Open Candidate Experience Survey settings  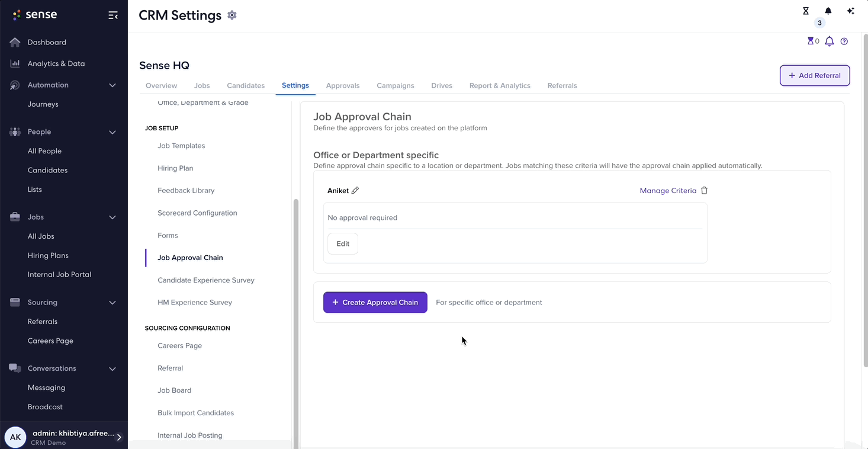click(x=206, y=280)
